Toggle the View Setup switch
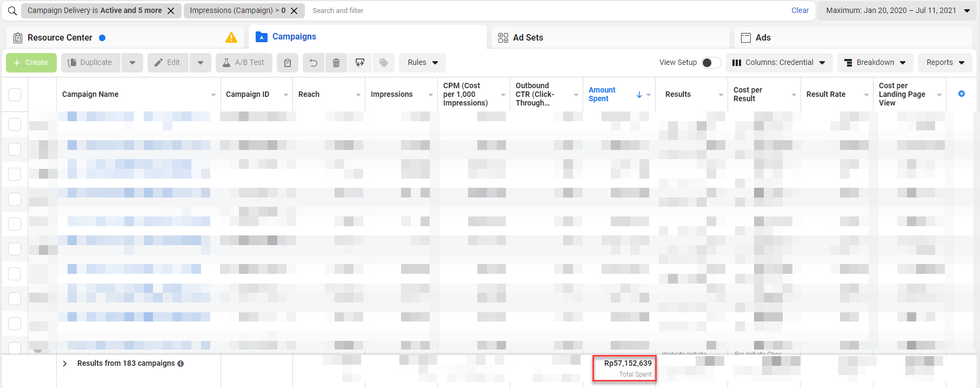Viewport: 980px width, 388px height. point(710,63)
